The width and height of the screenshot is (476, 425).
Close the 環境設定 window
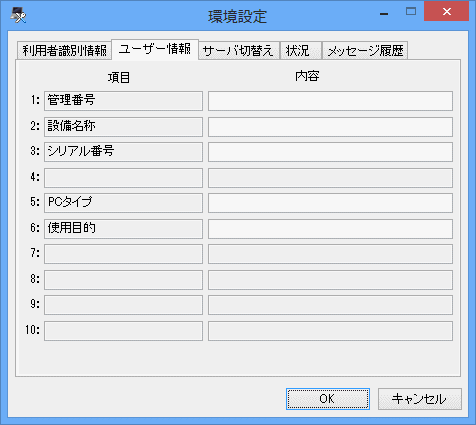click(447, 11)
